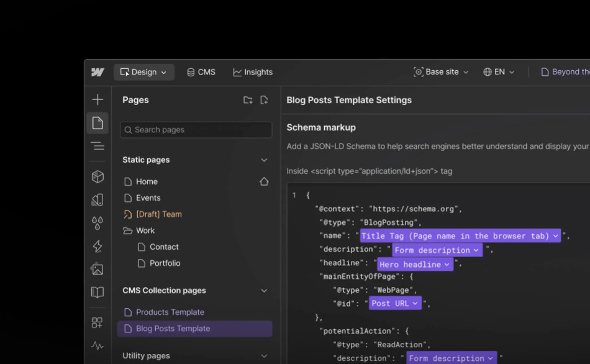Open the Components cube icon
The height and width of the screenshot is (364, 590).
(98, 177)
